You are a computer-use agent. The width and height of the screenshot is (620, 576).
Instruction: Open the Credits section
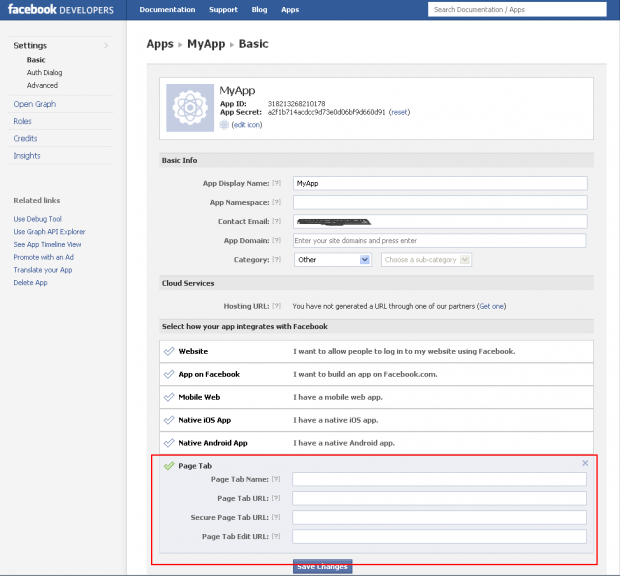(25, 138)
